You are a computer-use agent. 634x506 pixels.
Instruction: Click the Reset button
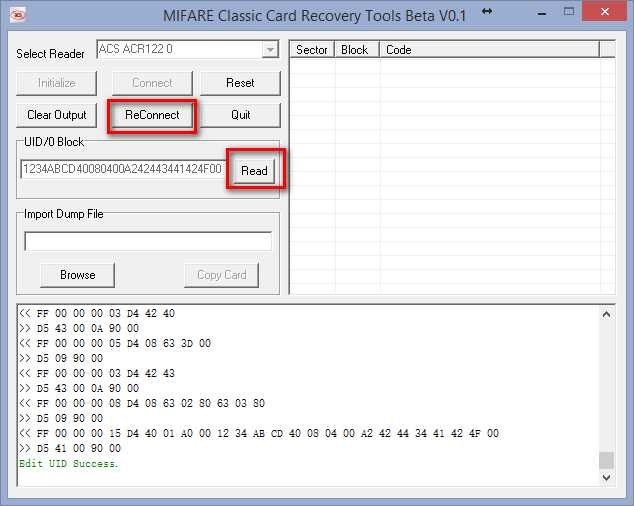click(x=240, y=83)
